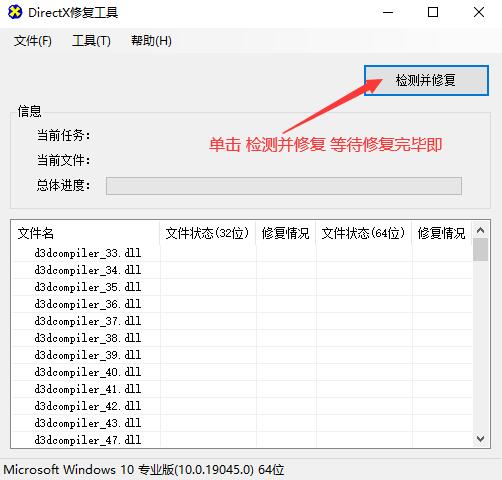Open the 帮助(H) menu

(151, 41)
